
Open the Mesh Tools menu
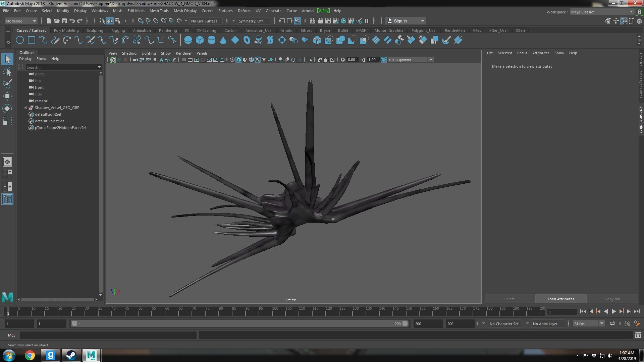click(x=159, y=11)
